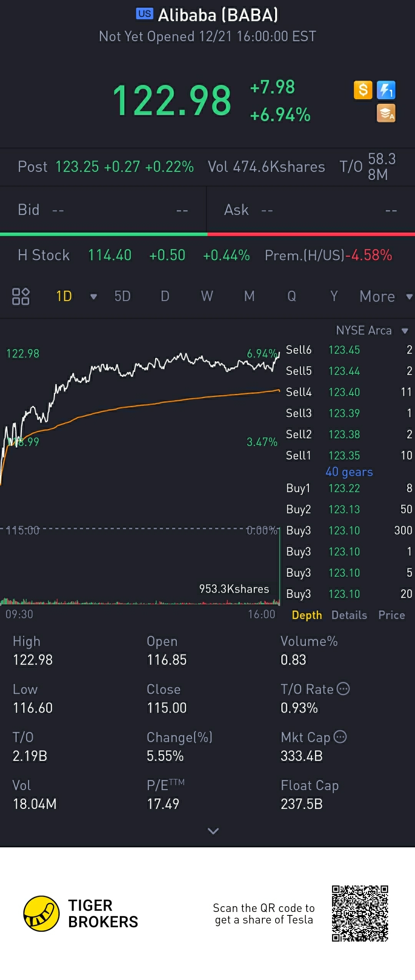The height and width of the screenshot is (980, 415).
Task: Tap the Alibaba (BABA) title
Action: pyautogui.click(x=218, y=15)
